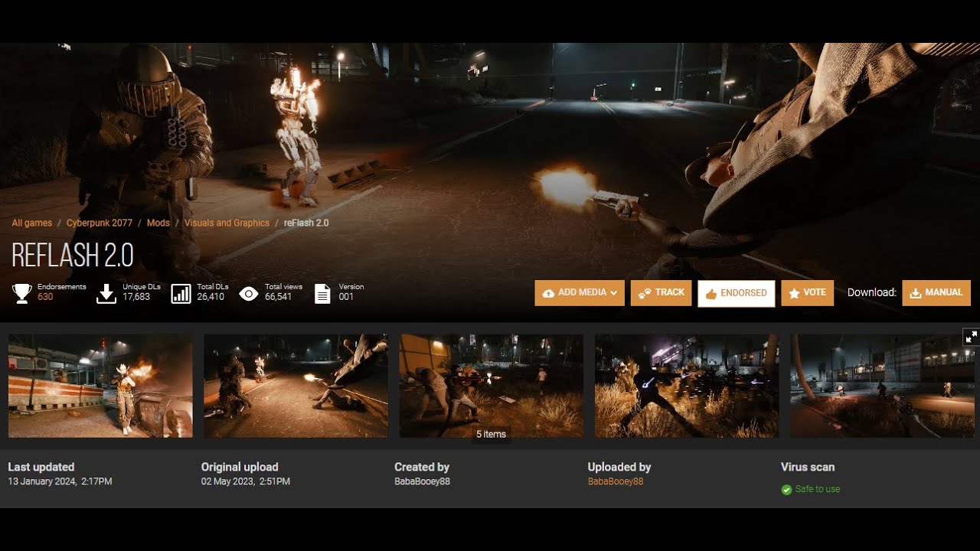The height and width of the screenshot is (551, 980).
Task: Click the Created by BabaBooey88 name
Action: click(x=422, y=481)
